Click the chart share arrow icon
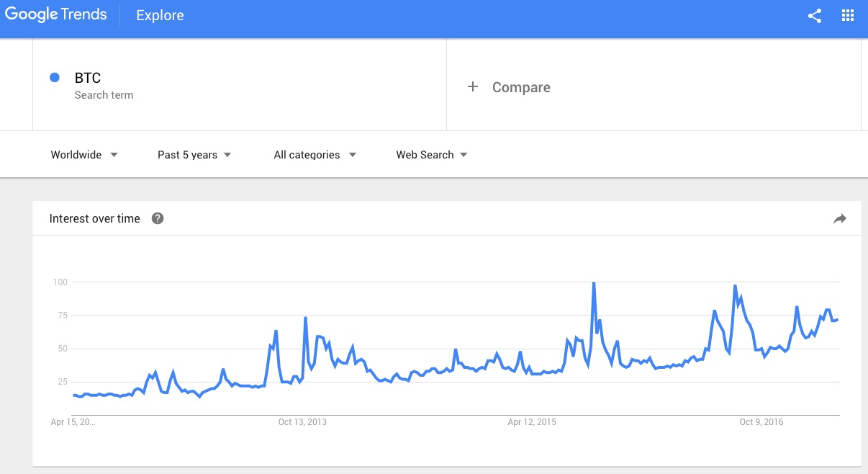 pos(839,219)
